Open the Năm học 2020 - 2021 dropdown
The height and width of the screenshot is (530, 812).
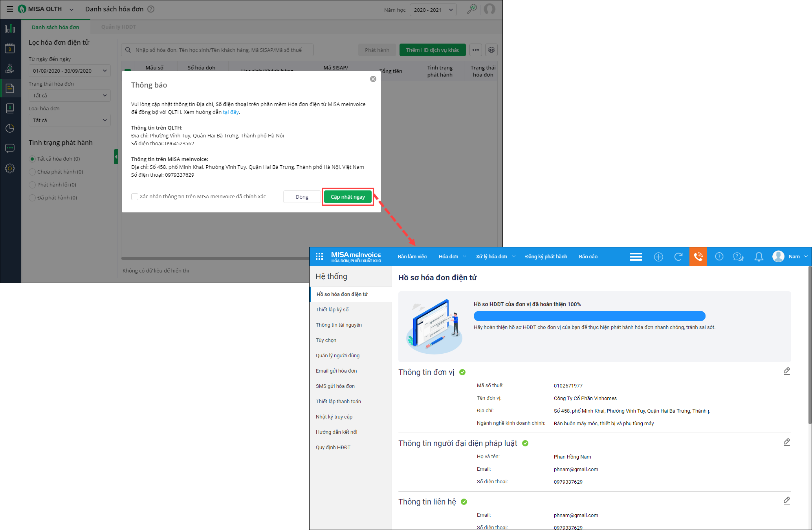tap(433, 10)
